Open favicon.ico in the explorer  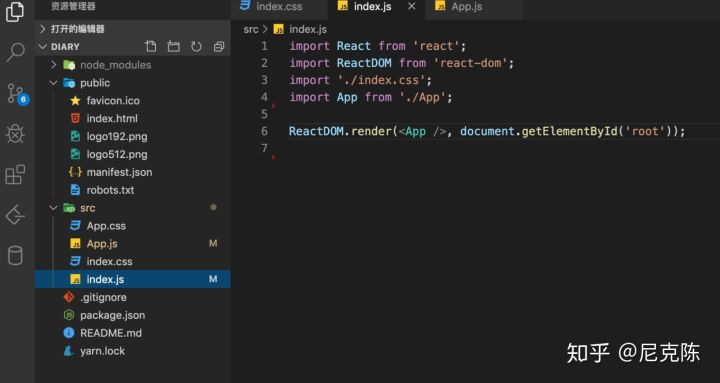pyautogui.click(x=113, y=101)
